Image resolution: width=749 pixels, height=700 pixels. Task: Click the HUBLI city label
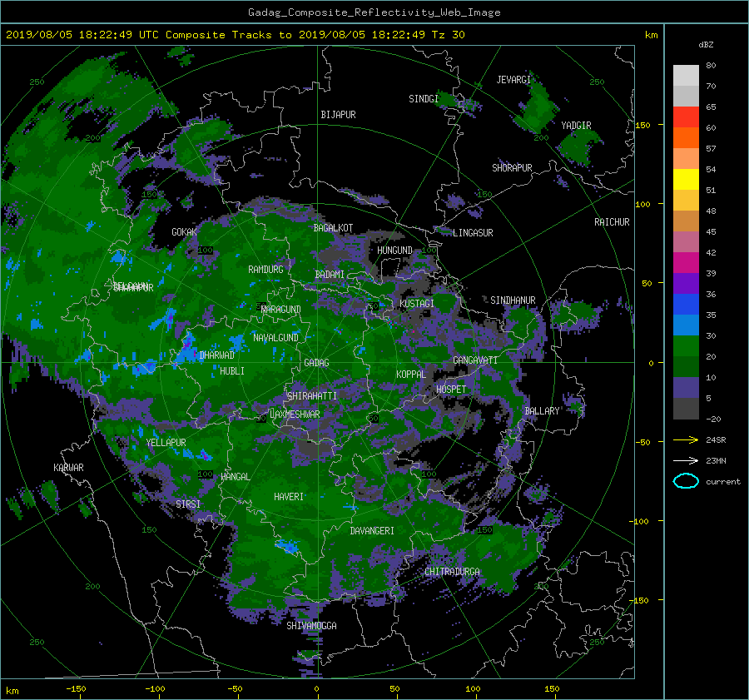point(232,371)
